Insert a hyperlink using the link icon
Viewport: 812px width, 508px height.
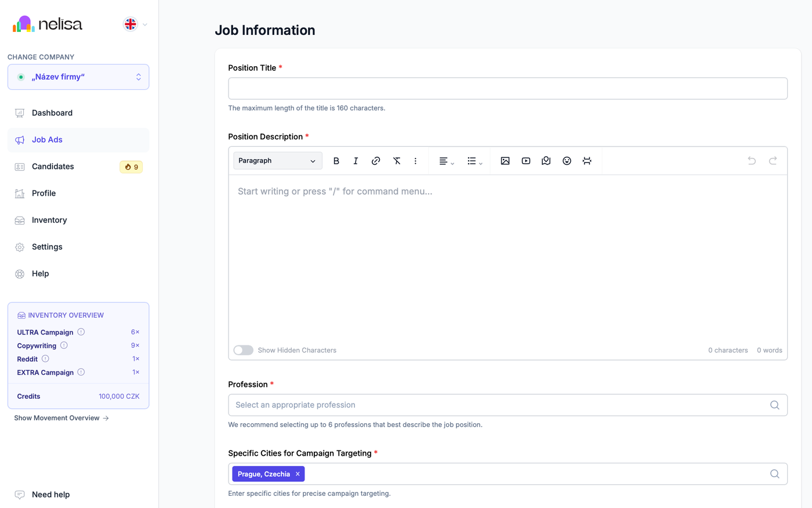click(x=376, y=161)
